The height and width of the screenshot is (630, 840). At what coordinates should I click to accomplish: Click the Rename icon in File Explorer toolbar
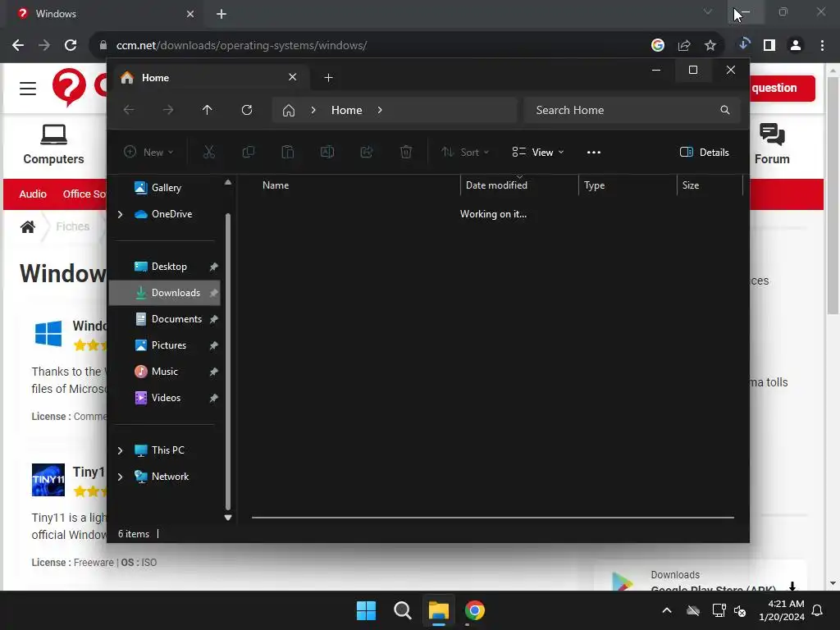pyautogui.click(x=327, y=152)
